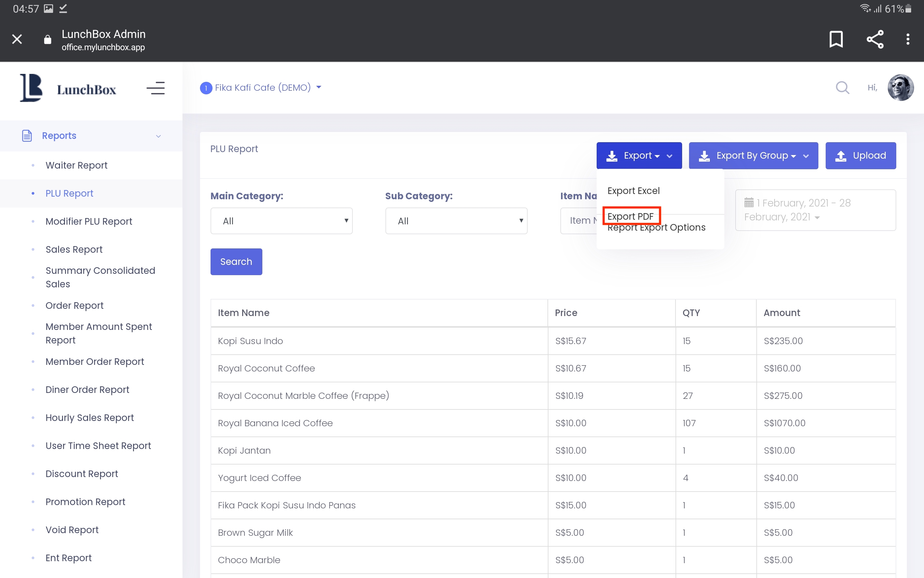Open the Main Category dropdown
This screenshot has height=578, width=924.
[281, 221]
